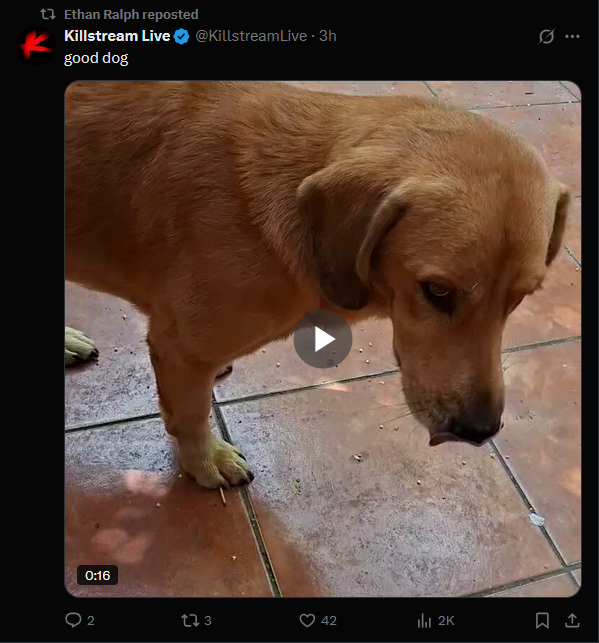Viewport: 599px width, 643px height.
Task: Bookmark this post
Action: pyautogui.click(x=542, y=620)
